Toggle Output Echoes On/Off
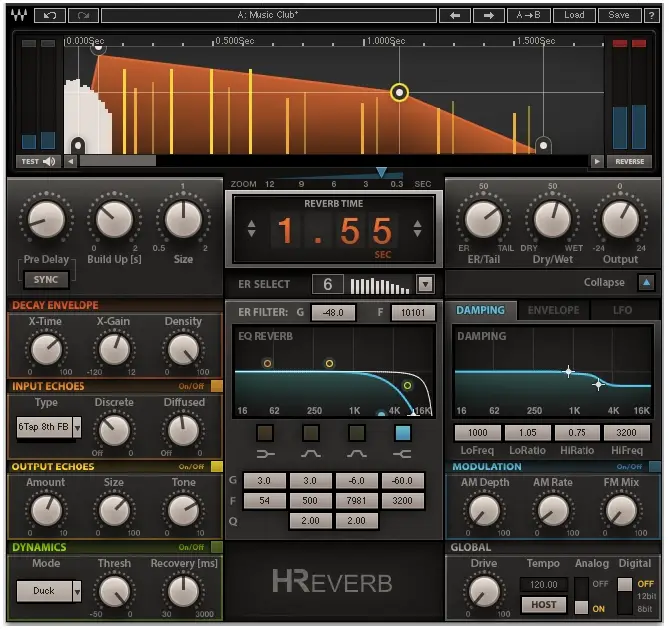This screenshot has height=630, width=669. pos(216,467)
